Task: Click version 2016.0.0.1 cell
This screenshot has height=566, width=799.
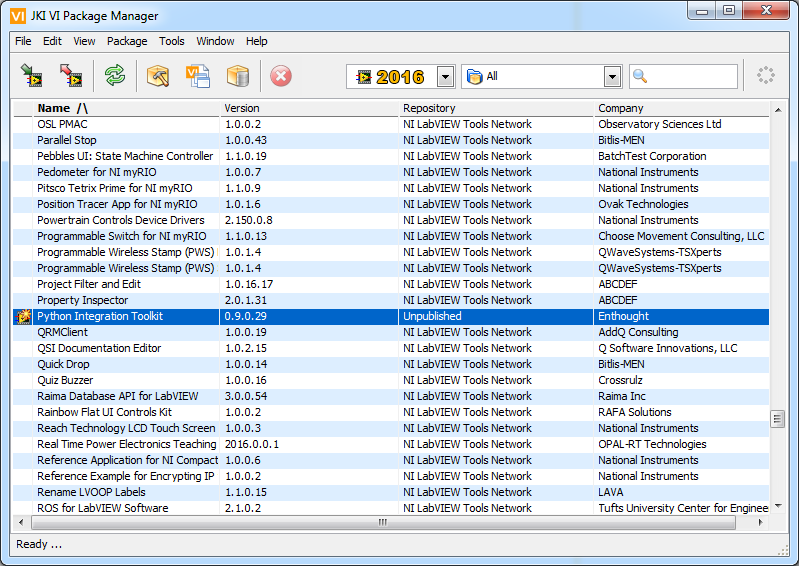Action: click(x=309, y=444)
